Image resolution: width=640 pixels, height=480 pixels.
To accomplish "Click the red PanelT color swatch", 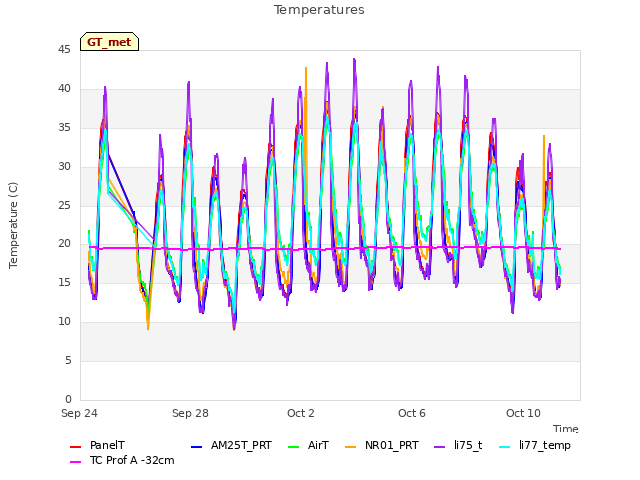I will coord(76,447).
